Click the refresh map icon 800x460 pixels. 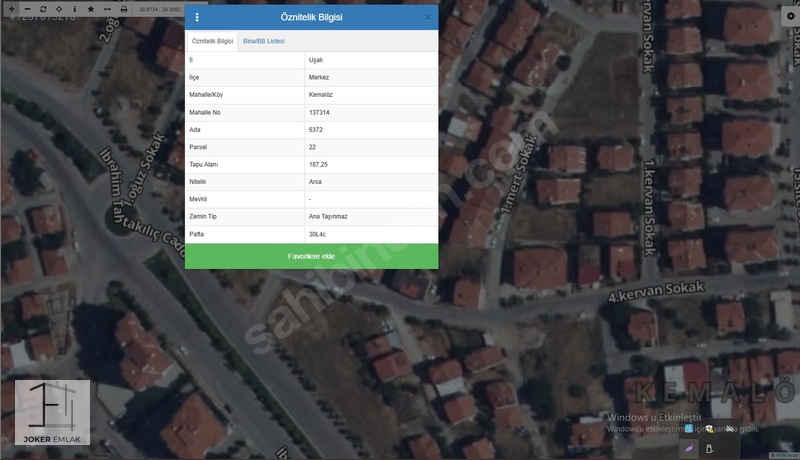(43, 8)
